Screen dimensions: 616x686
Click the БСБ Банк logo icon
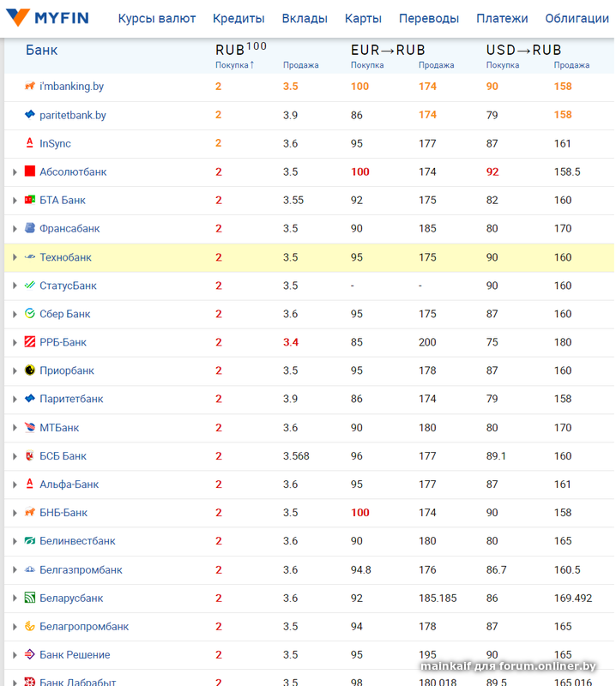click(30, 455)
